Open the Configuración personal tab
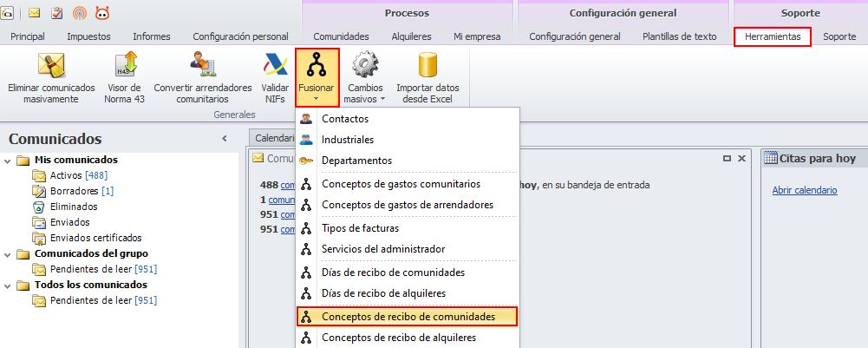 click(x=241, y=36)
